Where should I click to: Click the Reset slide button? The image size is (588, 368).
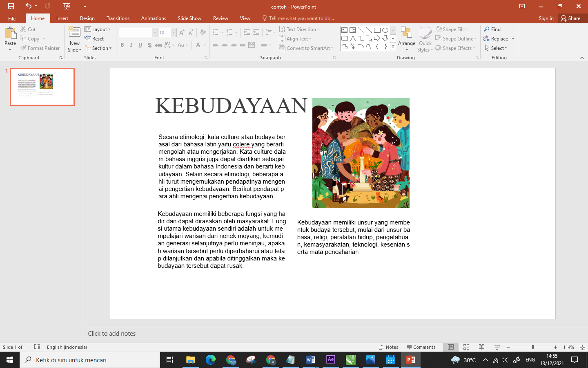point(94,39)
